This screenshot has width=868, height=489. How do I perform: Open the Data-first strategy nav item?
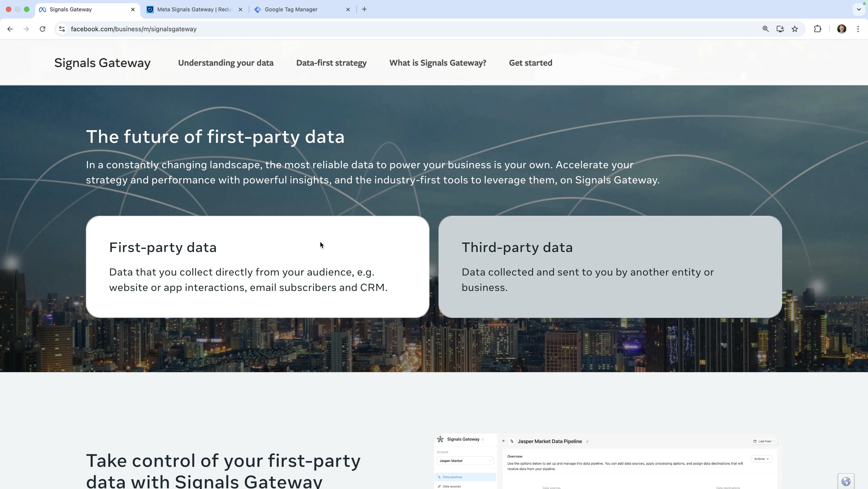[331, 63]
